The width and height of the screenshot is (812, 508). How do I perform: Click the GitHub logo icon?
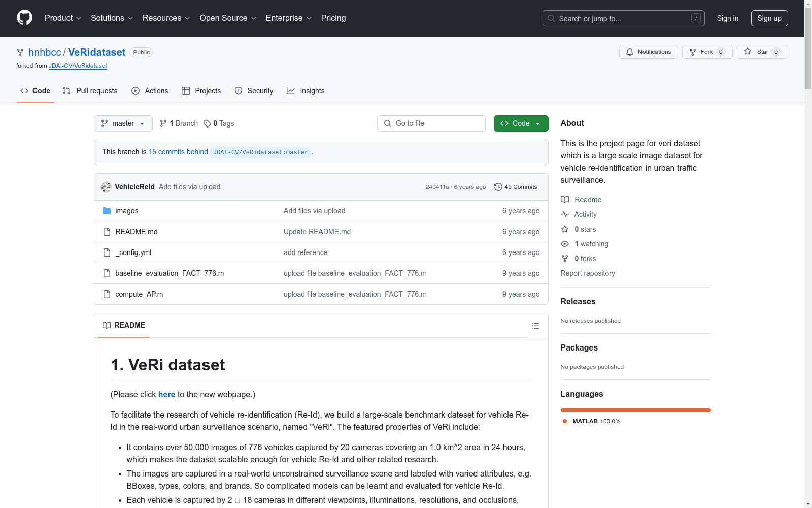click(24, 18)
